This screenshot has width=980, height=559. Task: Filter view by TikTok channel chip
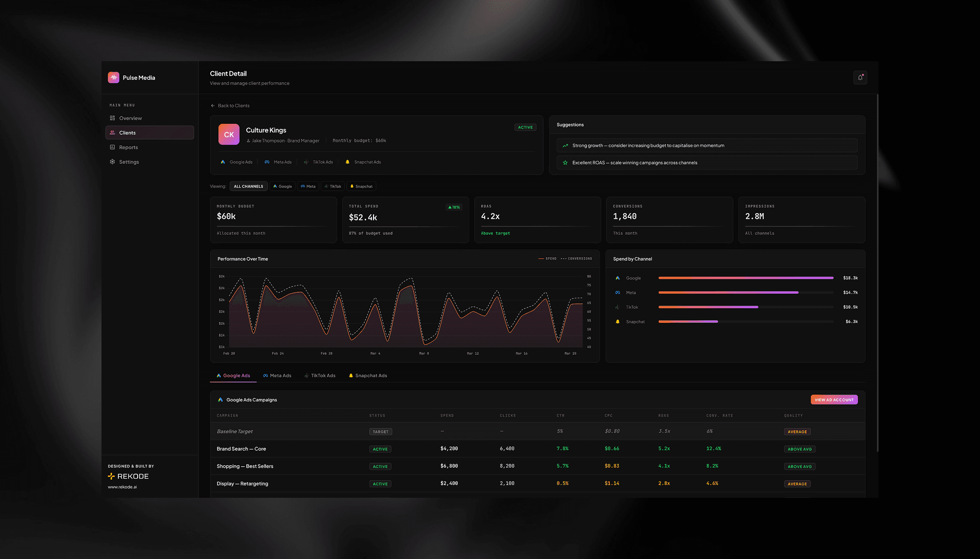[333, 186]
